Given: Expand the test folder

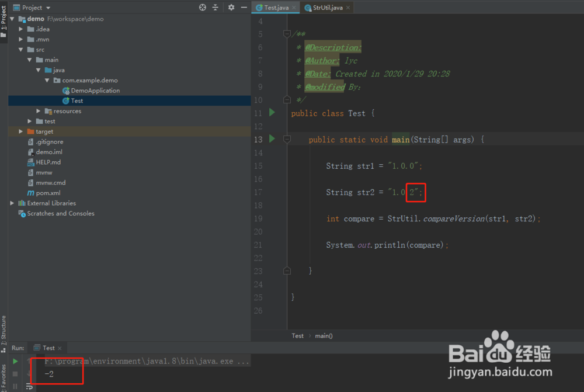Looking at the screenshot, I should pos(29,121).
